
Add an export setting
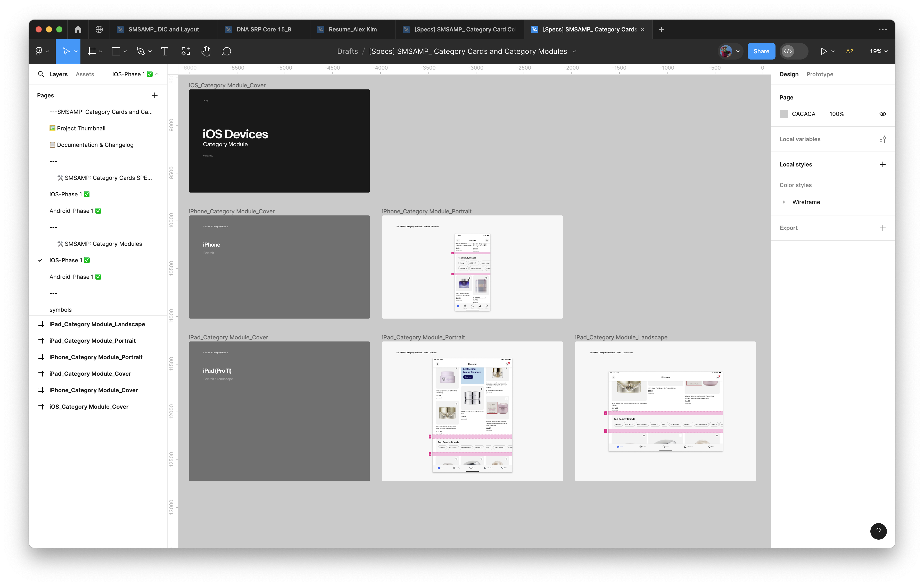pyautogui.click(x=882, y=228)
